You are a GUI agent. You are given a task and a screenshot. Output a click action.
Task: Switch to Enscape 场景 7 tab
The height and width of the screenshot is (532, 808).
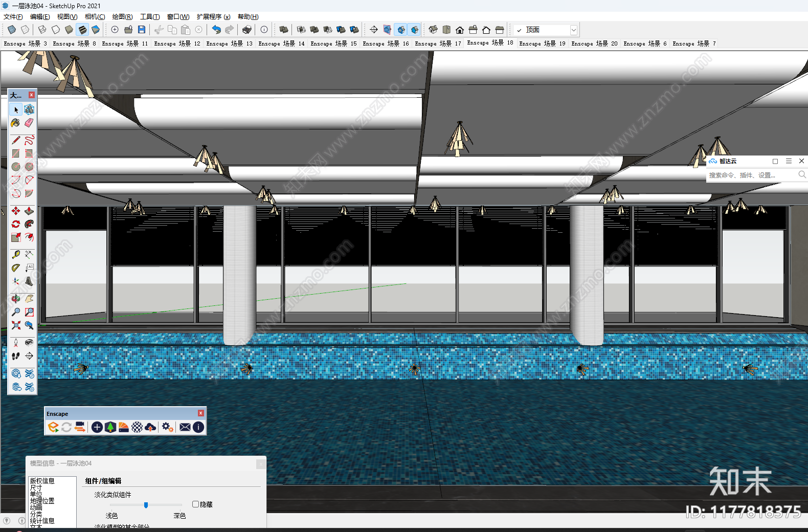[694, 43]
